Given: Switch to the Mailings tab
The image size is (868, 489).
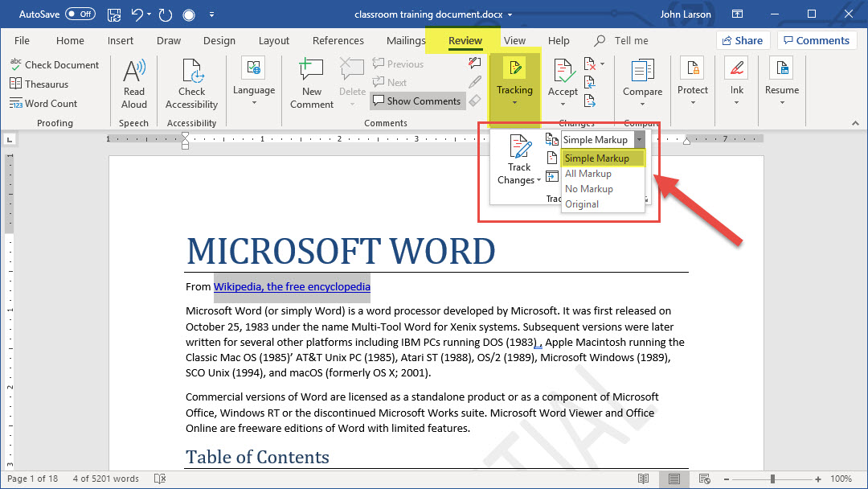Looking at the screenshot, I should click(406, 41).
